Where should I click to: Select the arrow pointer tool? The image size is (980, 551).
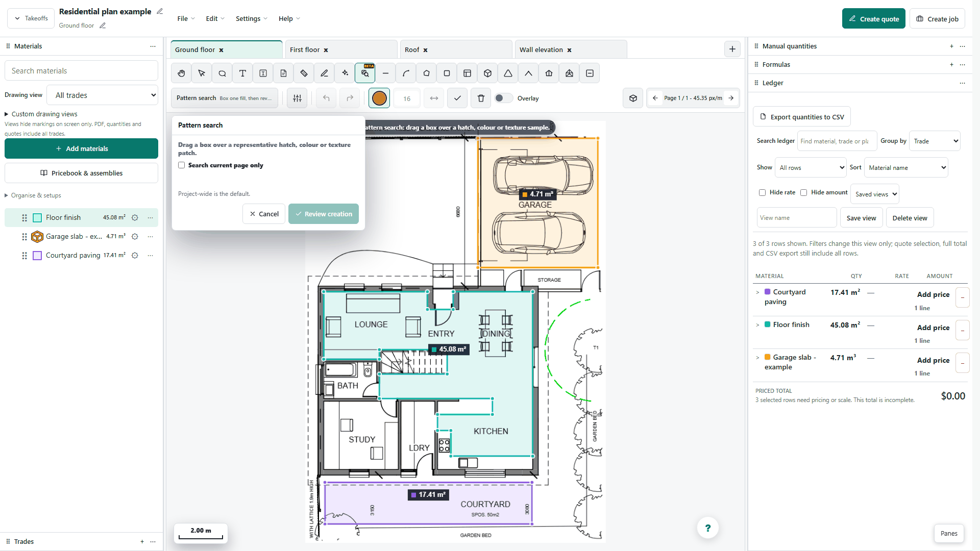tap(202, 73)
